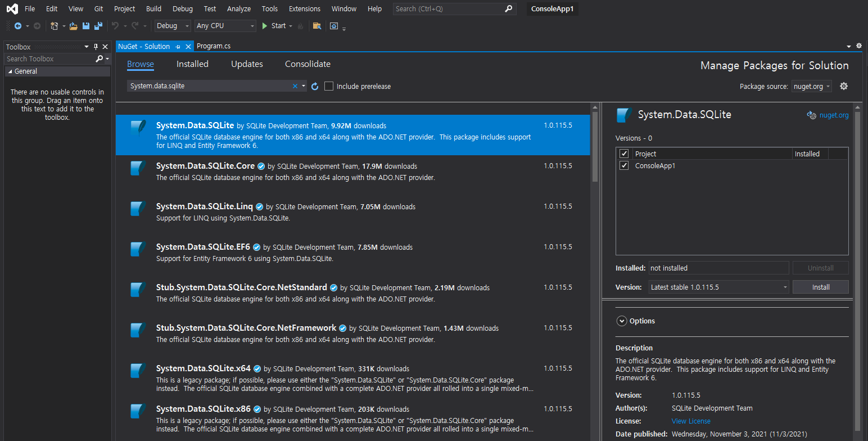Click the magnifier icon in the main Search box
868x441 pixels.
[508, 8]
